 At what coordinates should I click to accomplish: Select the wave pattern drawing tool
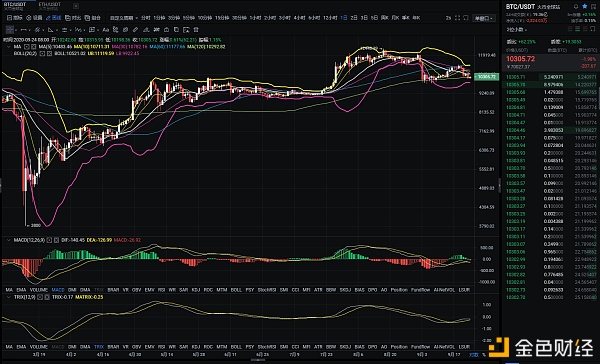(78, 29)
